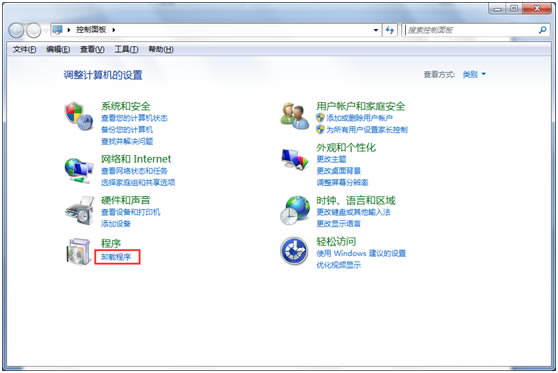The image size is (558, 373).
Task: Open the 硬件和声音 heading link
Action: pos(126,200)
